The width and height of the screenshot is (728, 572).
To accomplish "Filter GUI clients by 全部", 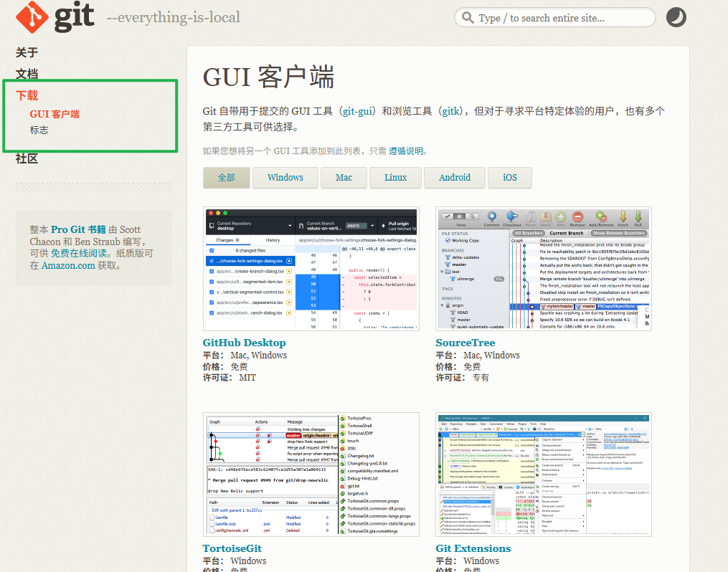I will tap(227, 178).
